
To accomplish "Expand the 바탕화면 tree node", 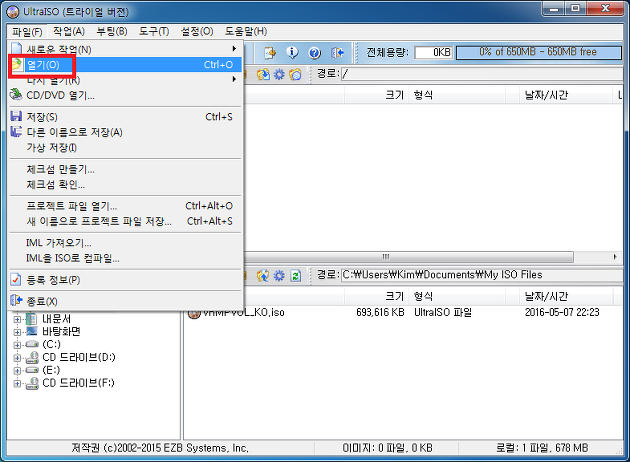I will tap(17, 332).
